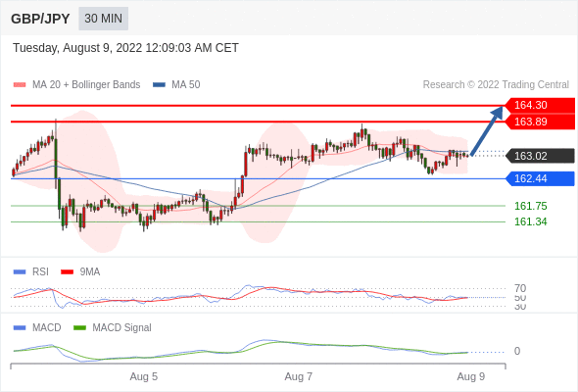Click the red 164.30 resistance label

(540, 105)
